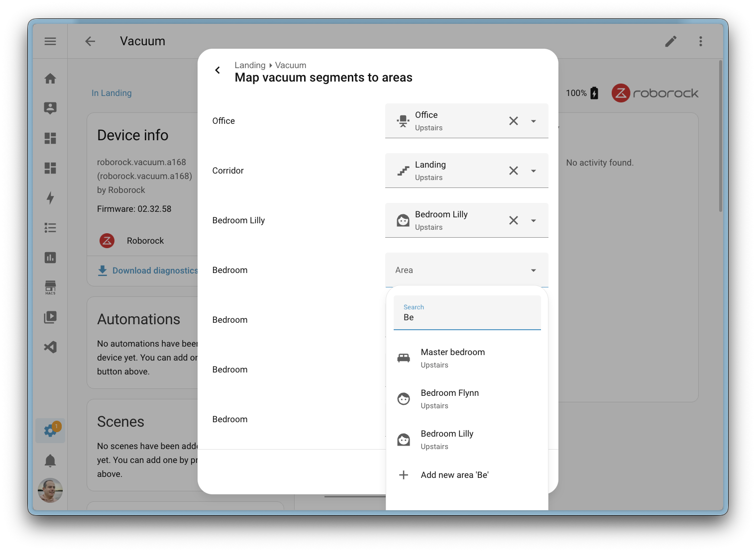Open the History bar-chart sidebar icon
The image size is (756, 552).
[50, 258]
